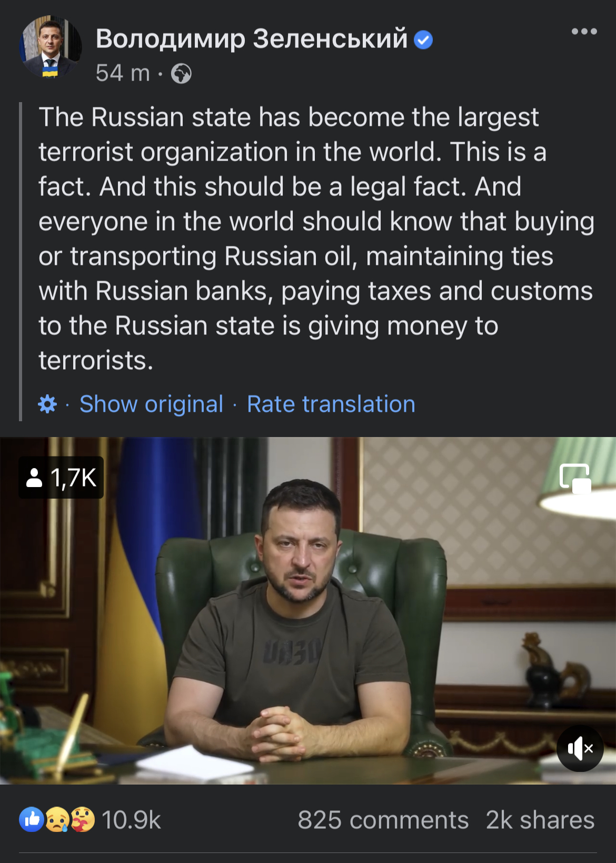
Task: Select the translated post text
Action: pyautogui.click(x=316, y=239)
